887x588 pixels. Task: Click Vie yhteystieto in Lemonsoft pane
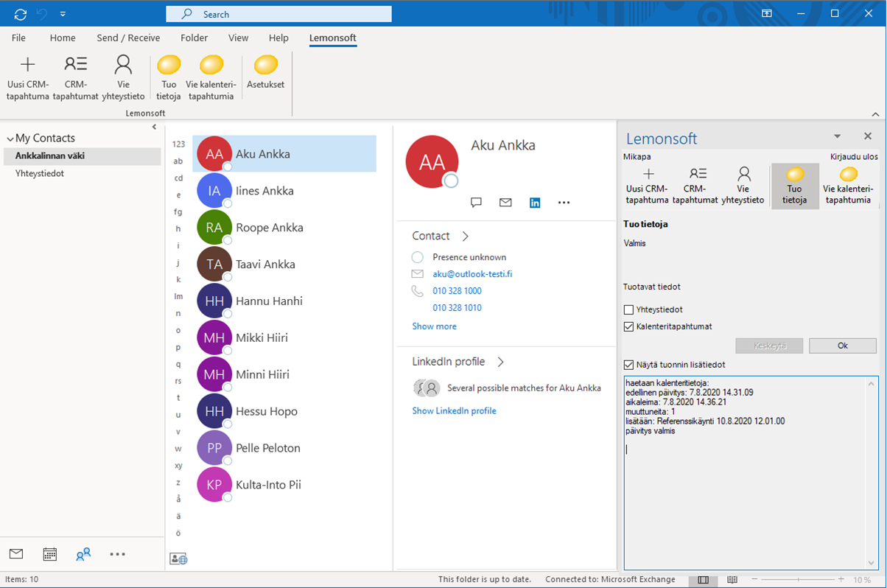(744, 185)
